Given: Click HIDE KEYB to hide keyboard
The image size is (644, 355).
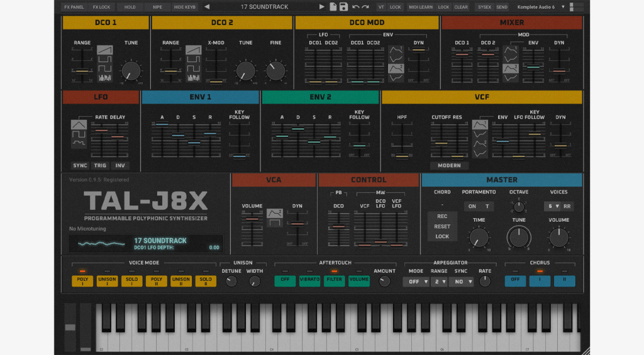Looking at the screenshot, I should [184, 7].
